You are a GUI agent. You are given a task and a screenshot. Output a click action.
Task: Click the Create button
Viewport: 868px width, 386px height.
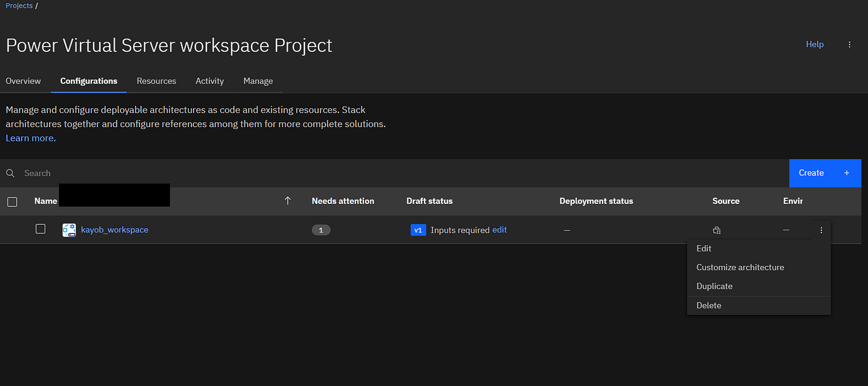tap(825, 173)
